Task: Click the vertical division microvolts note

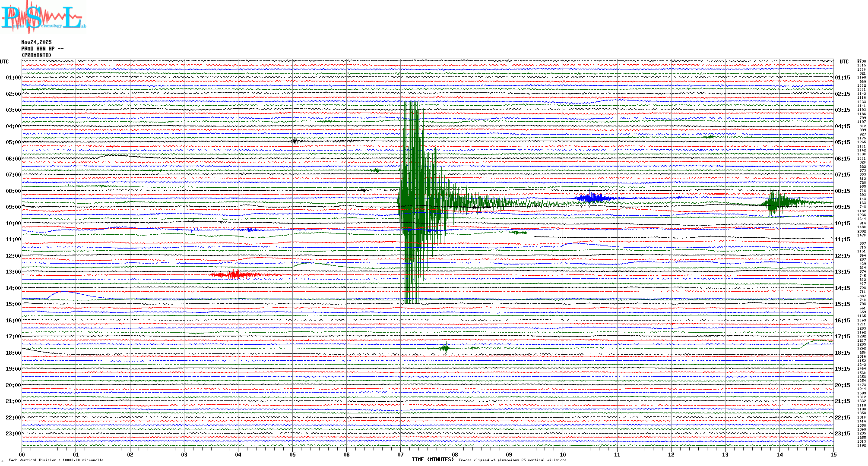Action: tap(56, 460)
